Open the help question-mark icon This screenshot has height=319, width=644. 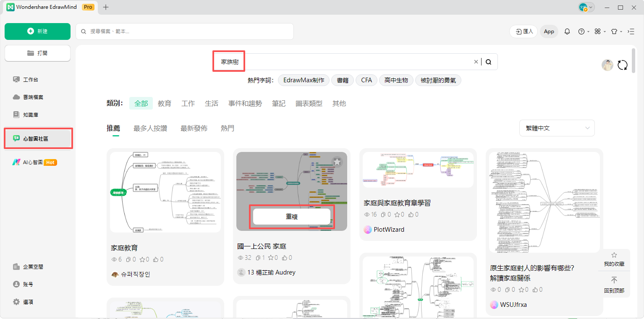pyautogui.click(x=582, y=31)
